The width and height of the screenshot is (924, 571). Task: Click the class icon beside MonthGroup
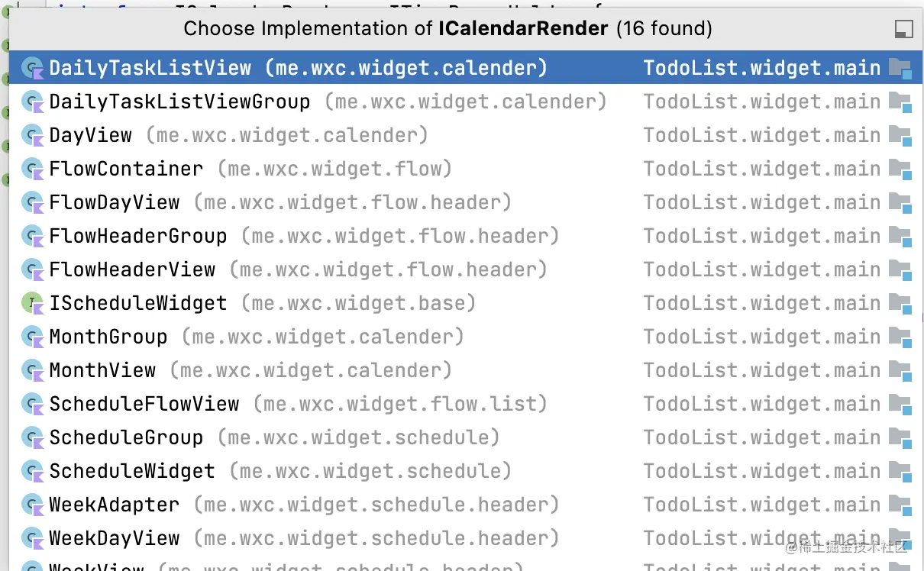point(32,337)
